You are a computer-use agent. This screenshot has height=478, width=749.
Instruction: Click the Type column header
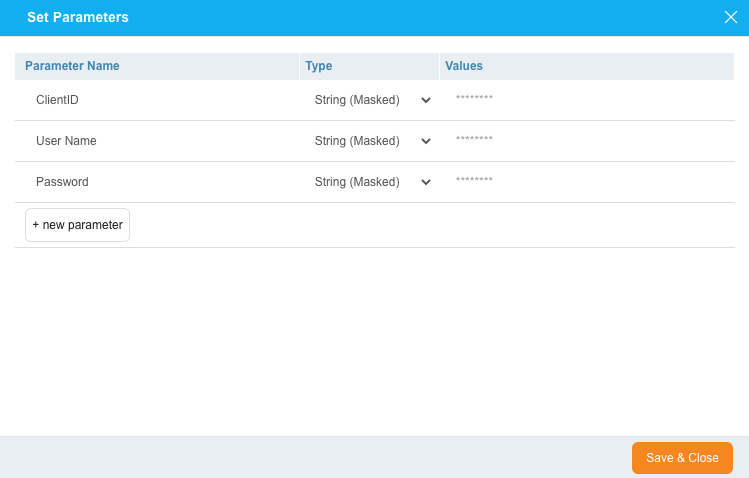(318, 66)
